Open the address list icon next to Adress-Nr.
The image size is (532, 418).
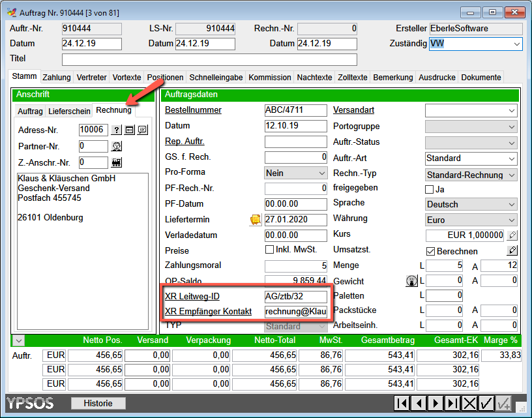[130, 130]
